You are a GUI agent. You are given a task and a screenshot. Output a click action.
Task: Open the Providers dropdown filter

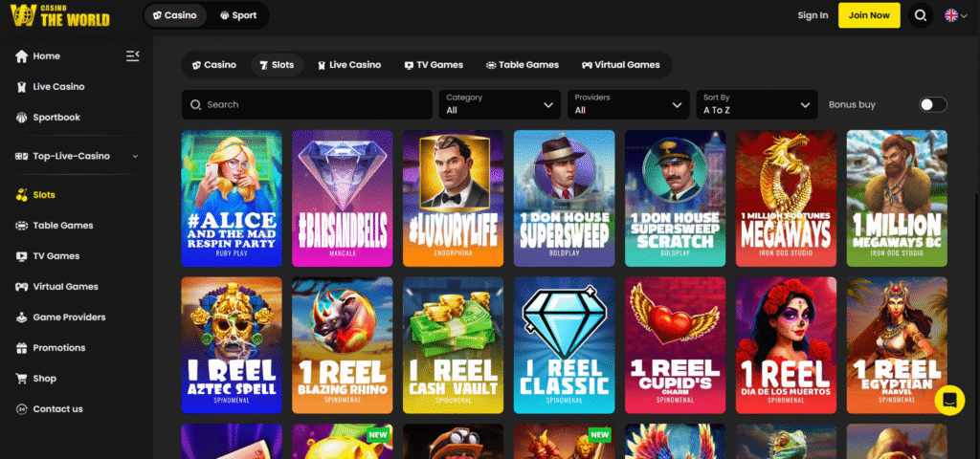628,104
